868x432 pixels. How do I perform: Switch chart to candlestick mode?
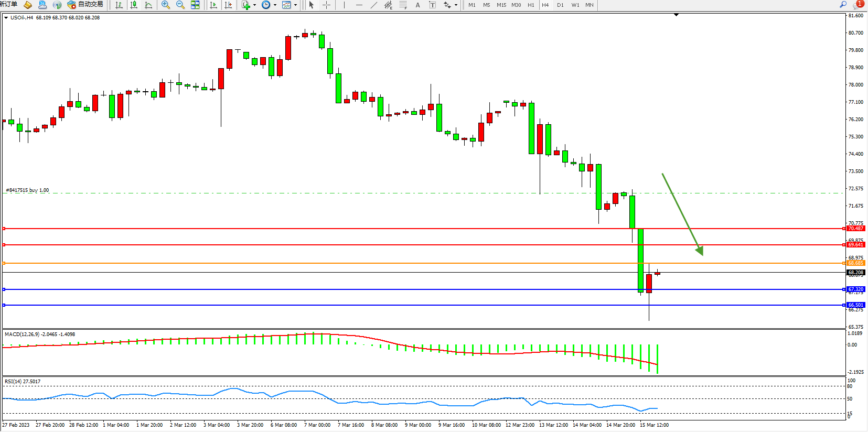[134, 5]
